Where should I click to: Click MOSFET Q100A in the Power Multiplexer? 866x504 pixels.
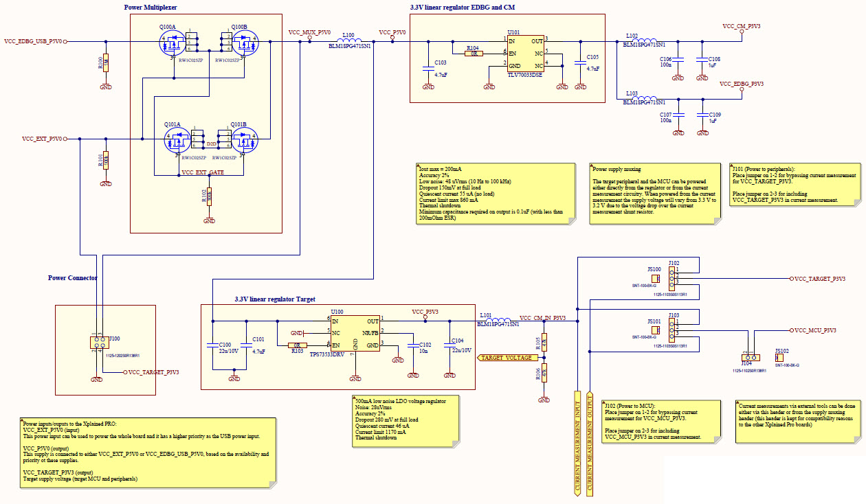(170, 43)
